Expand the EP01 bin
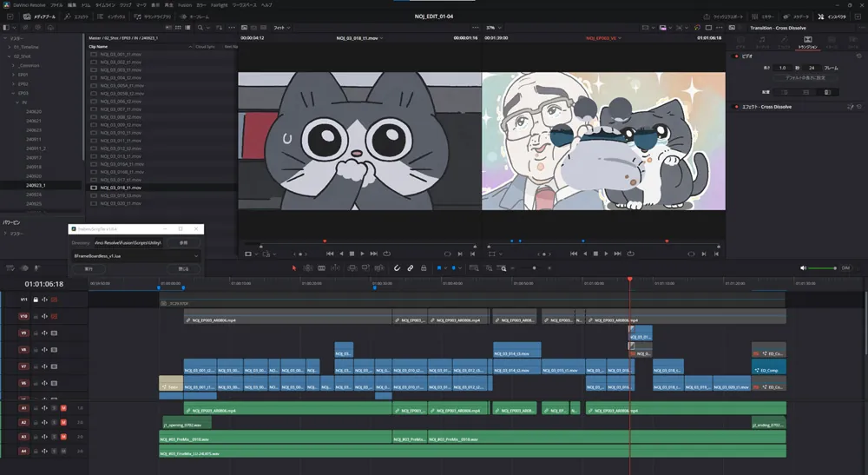 (x=13, y=75)
